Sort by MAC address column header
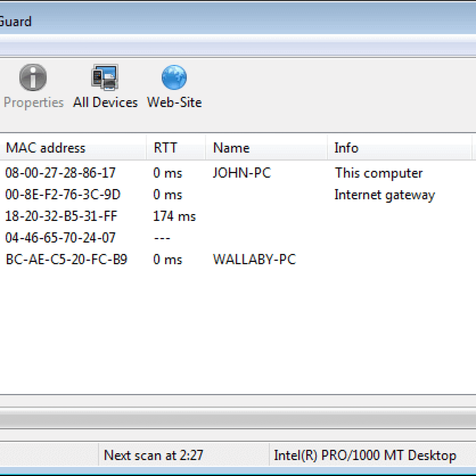Screen dimensions: 476x476 (x=46, y=148)
